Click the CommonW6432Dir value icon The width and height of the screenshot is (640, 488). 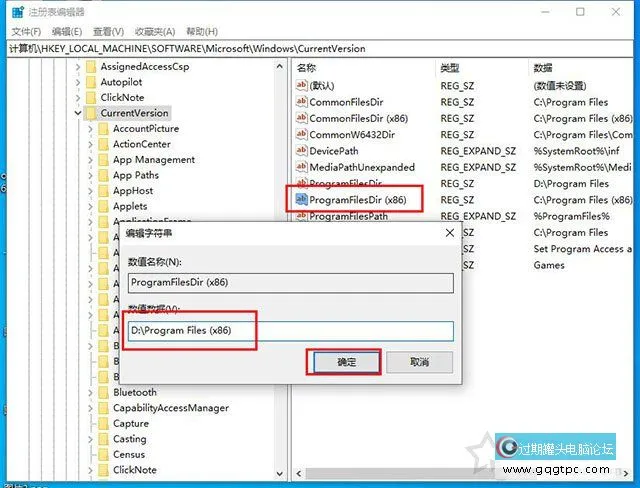point(301,134)
